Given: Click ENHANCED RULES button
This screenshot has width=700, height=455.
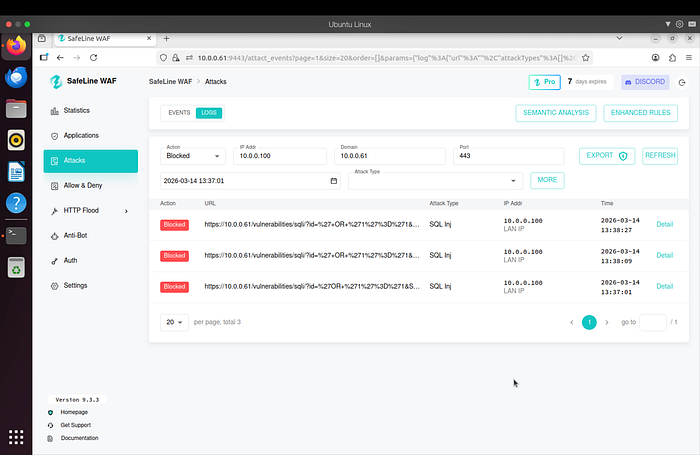Looking at the screenshot, I should pos(640,113).
